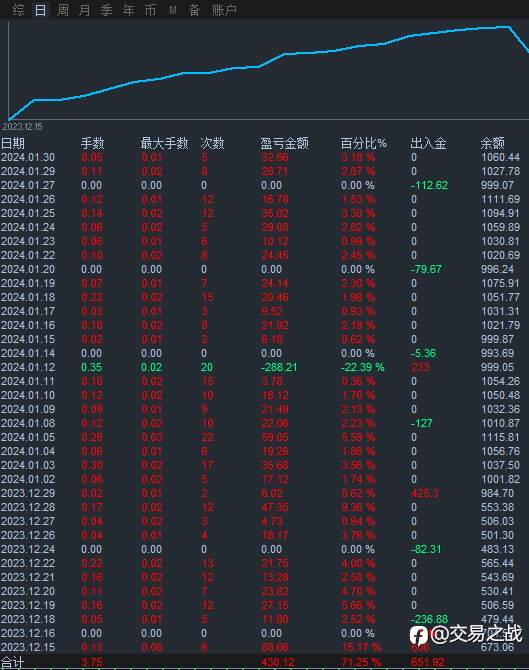529x670 pixels.
Task: Click balance 1051.77 on 2024.01.18
Action: (500, 297)
